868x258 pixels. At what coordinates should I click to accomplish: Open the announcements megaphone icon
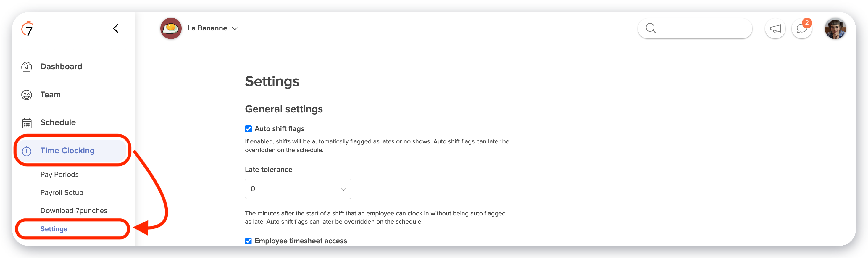pyautogui.click(x=775, y=29)
